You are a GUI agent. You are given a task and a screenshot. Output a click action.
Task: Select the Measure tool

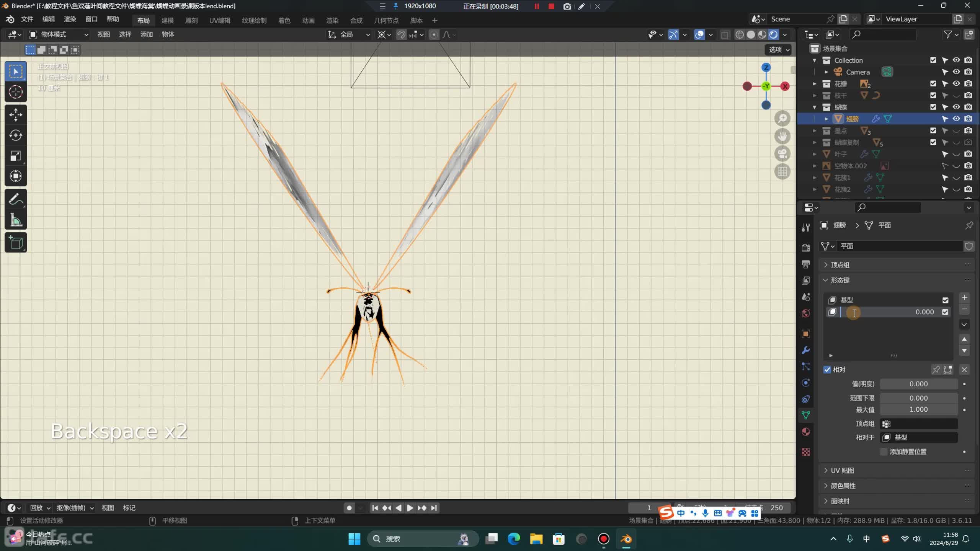tap(16, 220)
